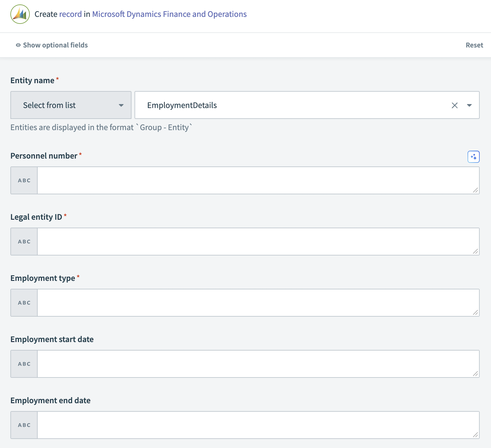Click inside the Employment end date input field

[x=244, y=425]
